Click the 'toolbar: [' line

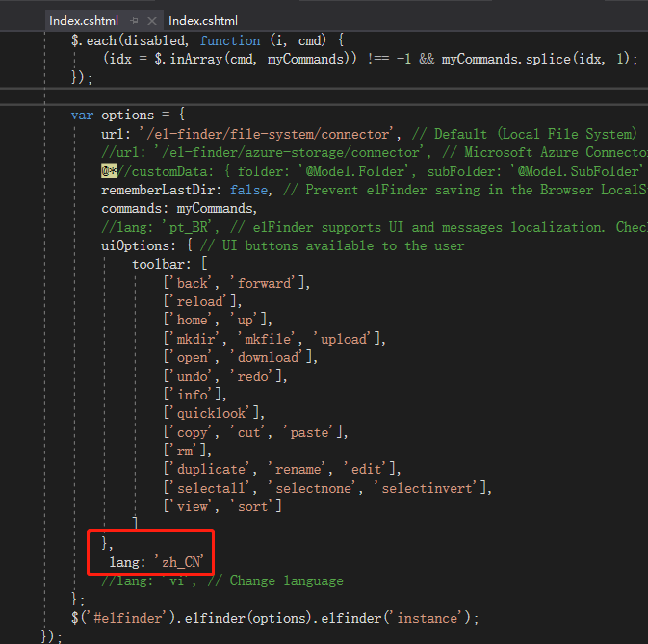[x=169, y=264]
